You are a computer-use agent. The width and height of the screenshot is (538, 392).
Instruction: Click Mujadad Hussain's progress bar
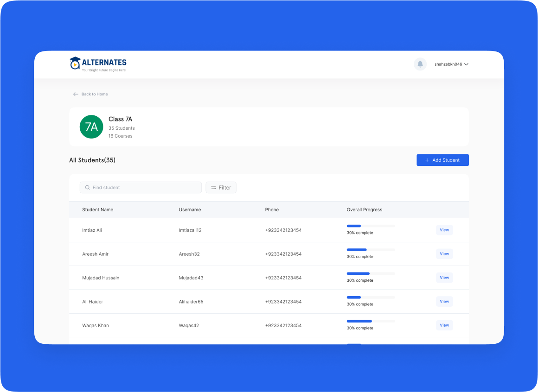point(371,273)
